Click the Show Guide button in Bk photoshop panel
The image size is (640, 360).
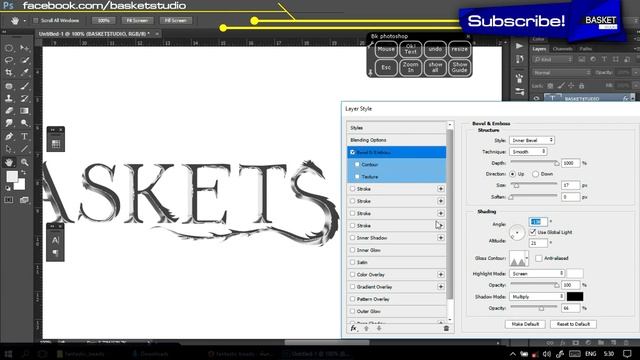tap(460, 67)
